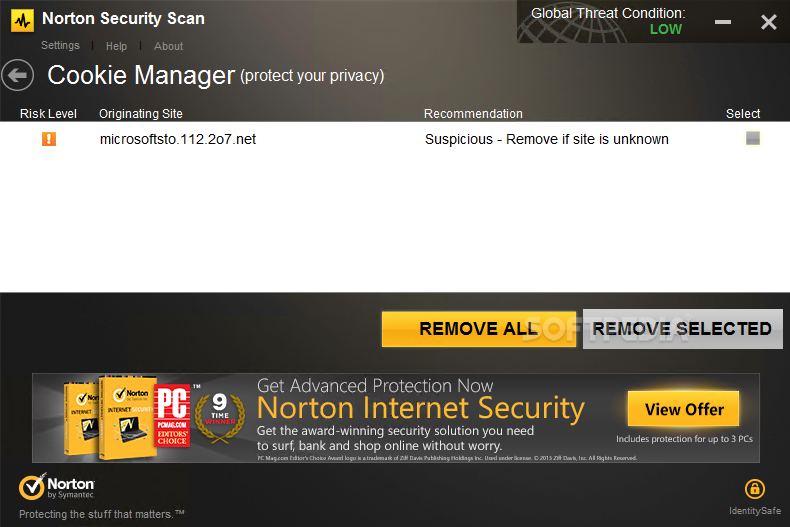Click the Norton Security Scan logo icon
The image size is (790, 527).
point(22,21)
